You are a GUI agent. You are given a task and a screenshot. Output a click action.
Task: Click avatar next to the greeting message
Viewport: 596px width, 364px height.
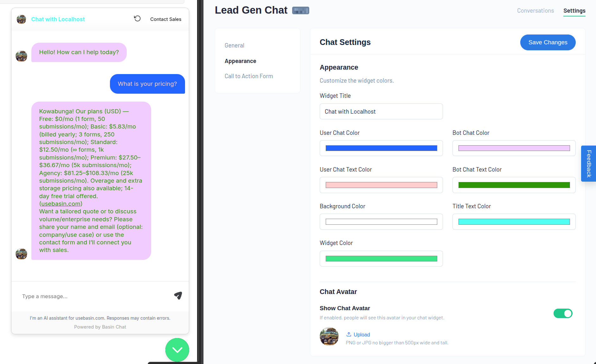pyautogui.click(x=21, y=56)
